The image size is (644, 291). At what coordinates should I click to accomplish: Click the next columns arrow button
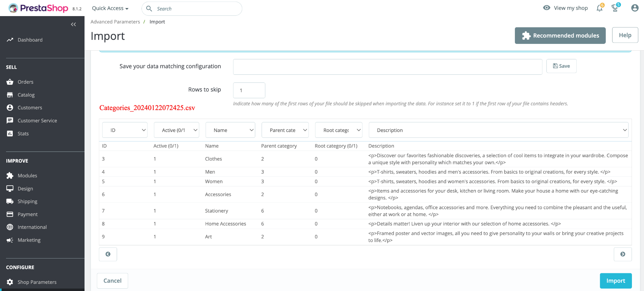623,254
